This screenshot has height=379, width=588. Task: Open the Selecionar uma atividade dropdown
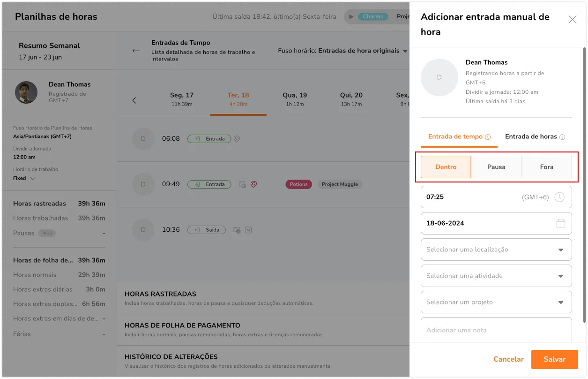coord(496,276)
